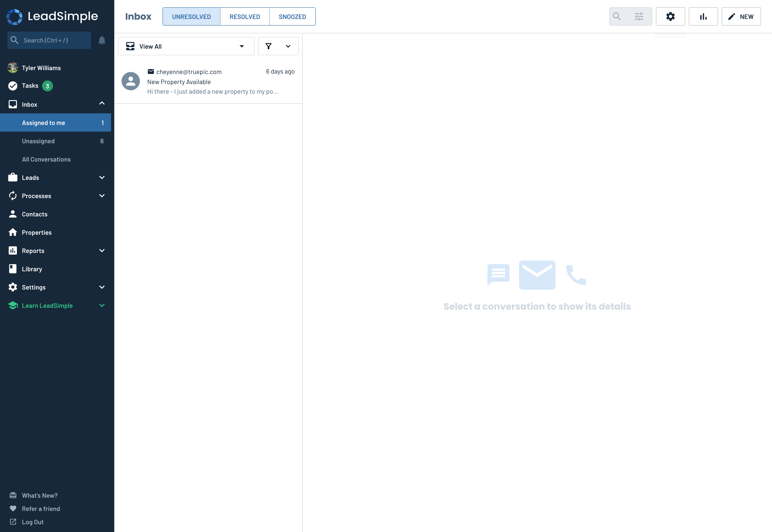Click the search magnifier icon

pyautogui.click(x=617, y=16)
